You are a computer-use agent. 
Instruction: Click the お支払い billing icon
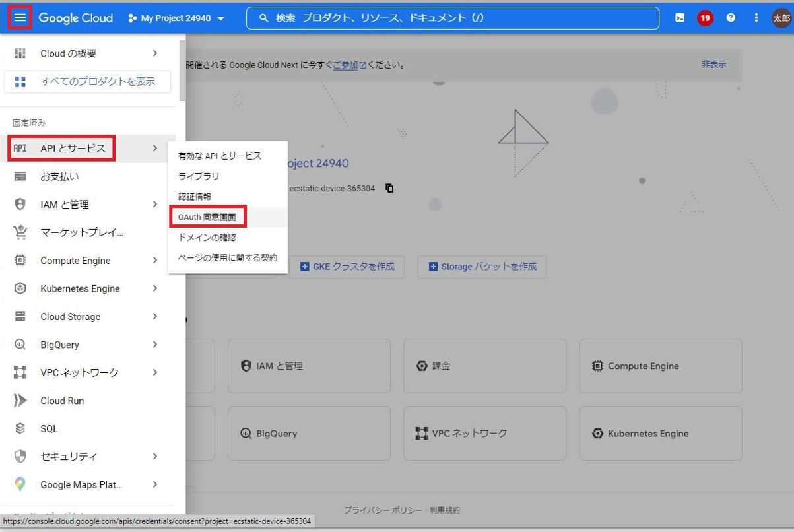[x=20, y=176]
